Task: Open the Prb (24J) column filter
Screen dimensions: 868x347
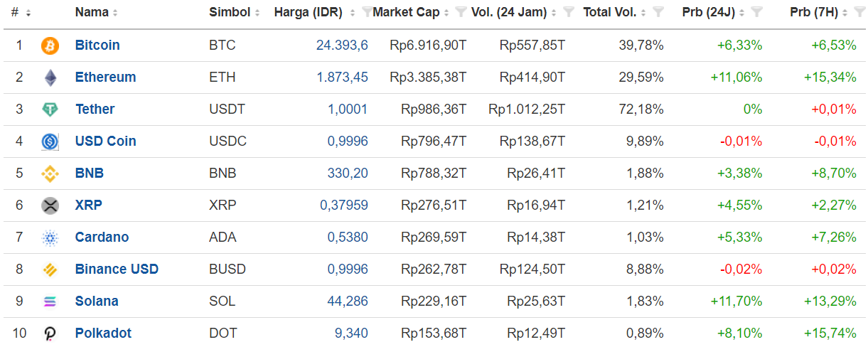Action: pos(756,12)
